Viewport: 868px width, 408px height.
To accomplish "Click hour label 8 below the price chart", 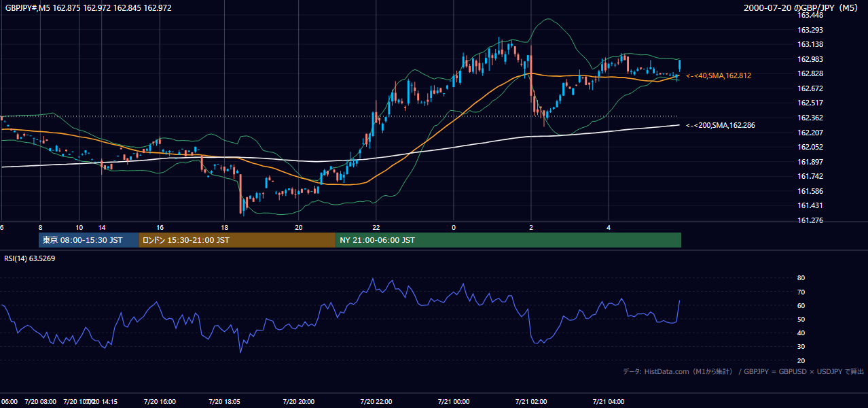I will click(41, 227).
